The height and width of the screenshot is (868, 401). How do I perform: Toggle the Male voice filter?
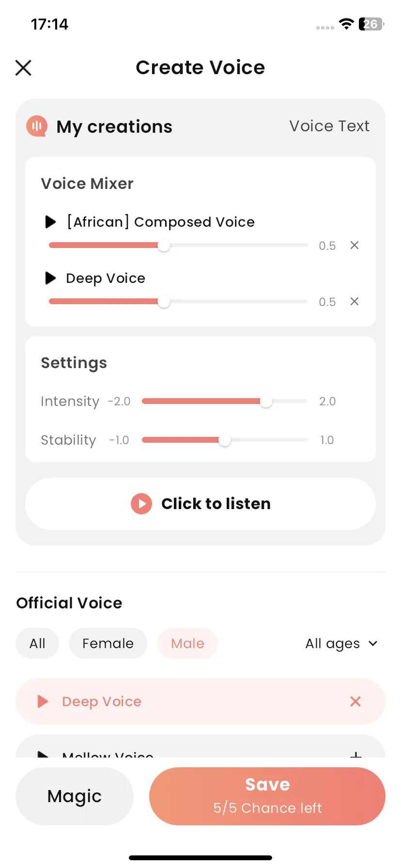pos(187,643)
